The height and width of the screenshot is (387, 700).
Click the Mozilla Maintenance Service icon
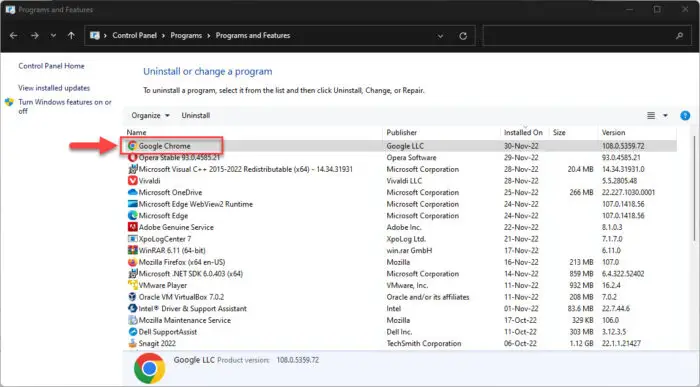click(x=132, y=320)
